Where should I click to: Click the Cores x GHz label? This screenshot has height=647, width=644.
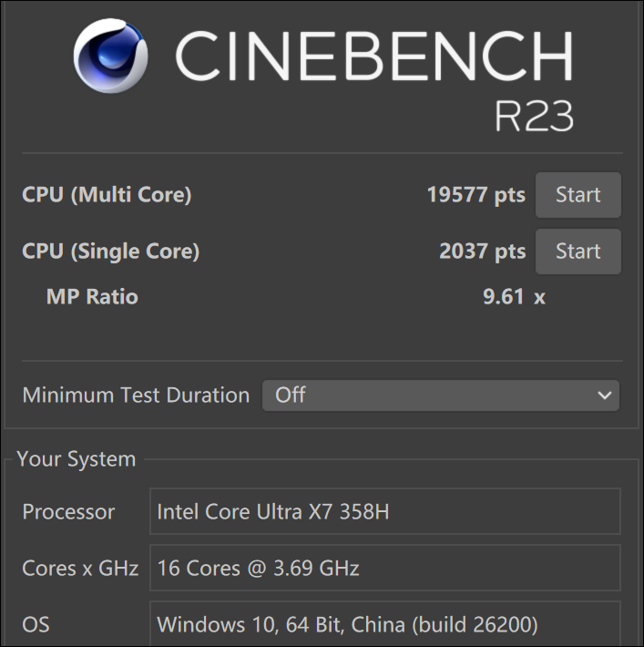80,569
